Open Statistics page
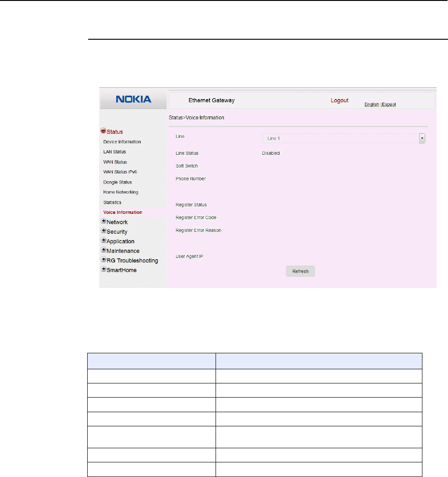 pos(112,203)
